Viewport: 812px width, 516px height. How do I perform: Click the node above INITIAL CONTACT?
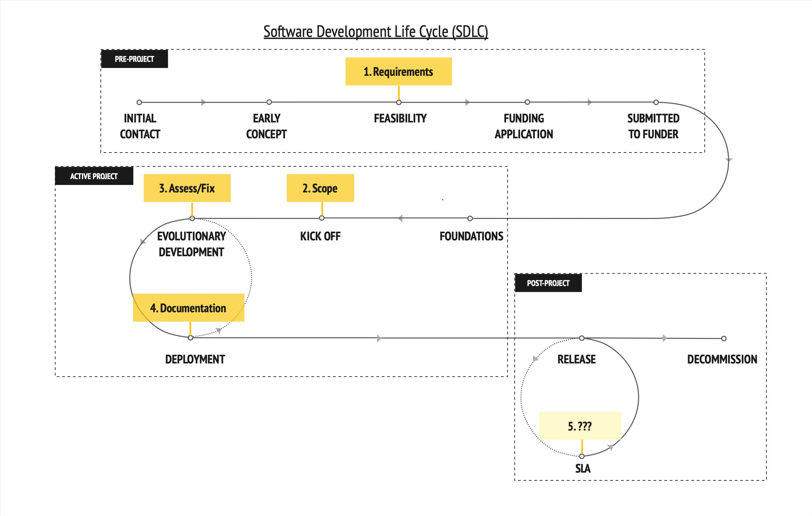pos(139,102)
